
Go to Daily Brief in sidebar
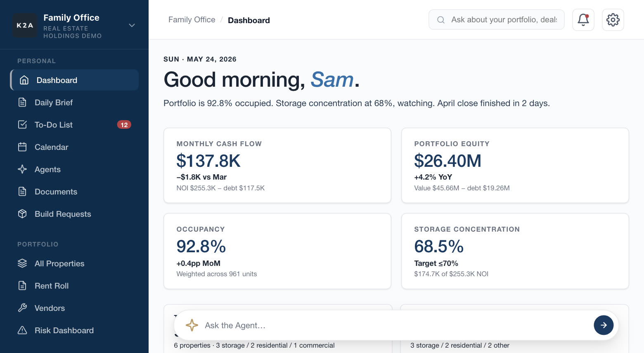[x=74, y=102]
